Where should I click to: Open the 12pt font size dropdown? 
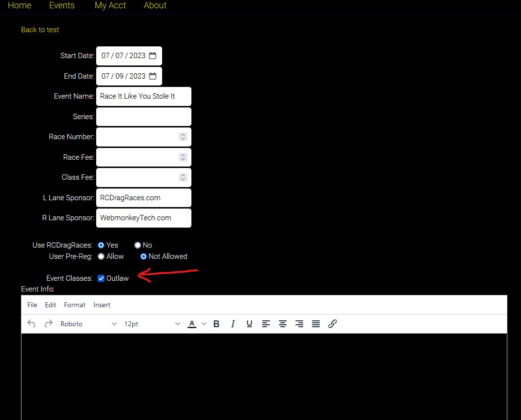point(151,324)
